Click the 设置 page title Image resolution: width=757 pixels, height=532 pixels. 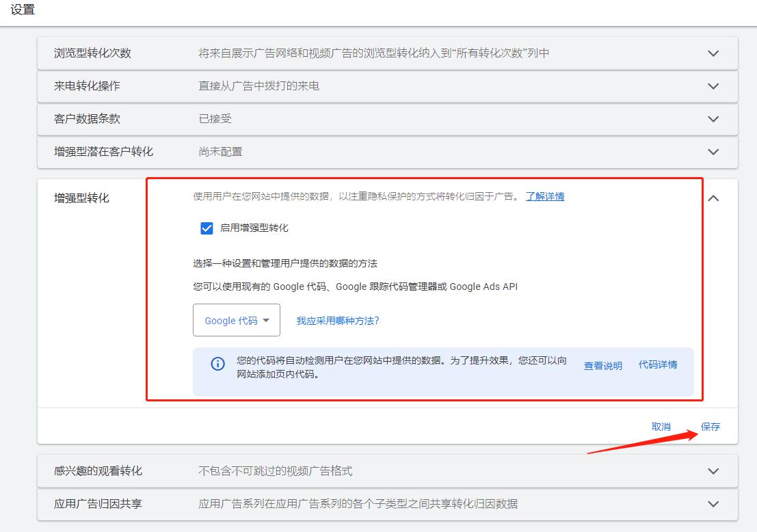pos(23,10)
